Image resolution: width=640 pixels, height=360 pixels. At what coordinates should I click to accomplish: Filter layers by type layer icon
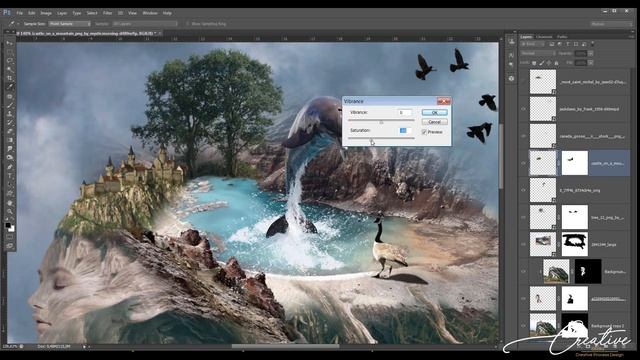568,44
